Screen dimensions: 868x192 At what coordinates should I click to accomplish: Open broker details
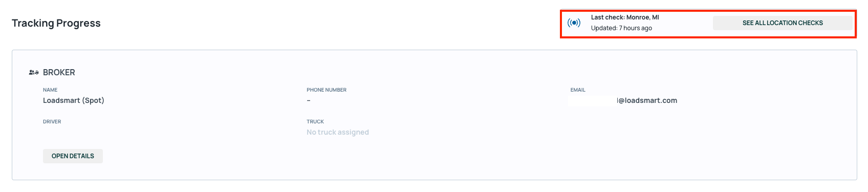pos(73,156)
